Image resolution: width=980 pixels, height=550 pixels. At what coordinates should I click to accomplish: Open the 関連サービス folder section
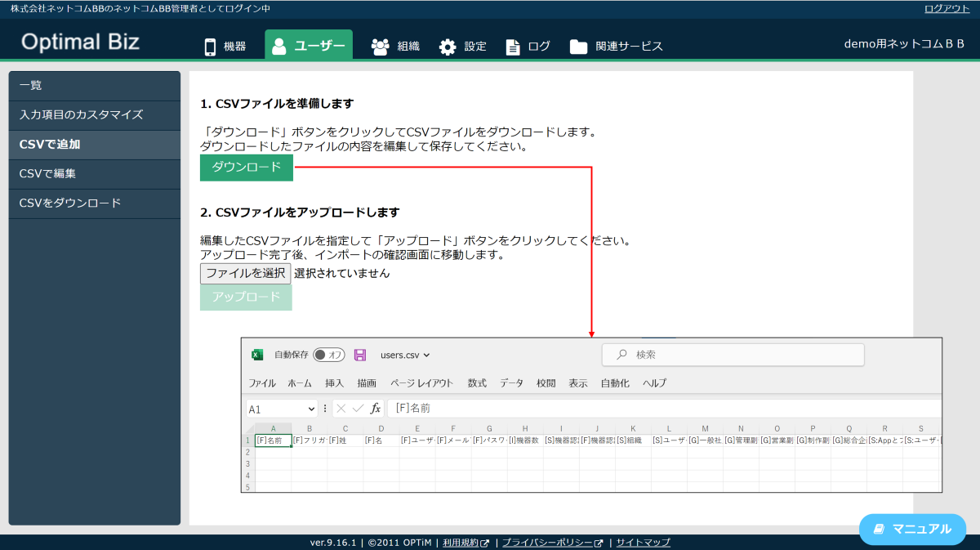pos(617,47)
